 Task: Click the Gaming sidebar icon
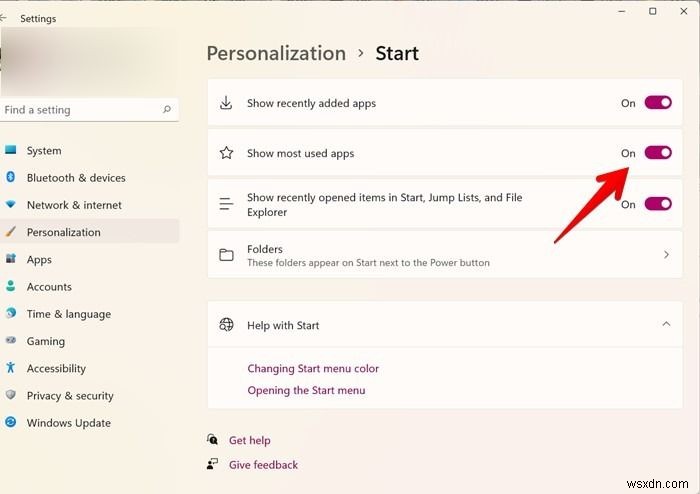pyautogui.click(x=11, y=341)
